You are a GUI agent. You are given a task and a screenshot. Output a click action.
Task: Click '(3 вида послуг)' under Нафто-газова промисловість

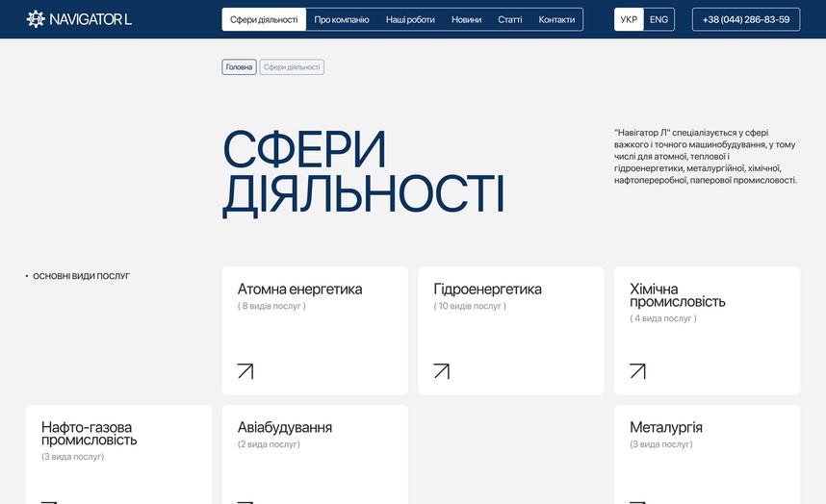coord(73,457)
